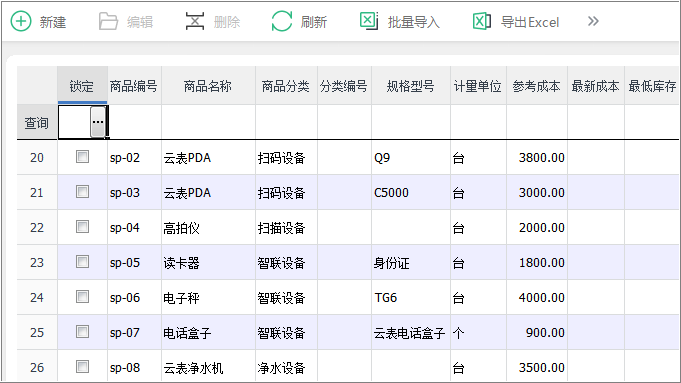Expand the toolbar overflow chevrons
This screenshot has height=383, width=681.
pos(593,21)
